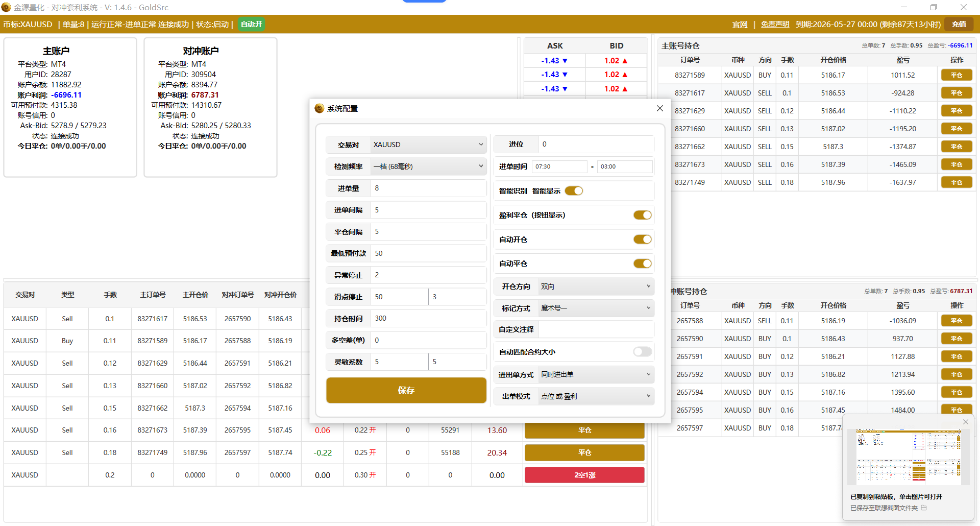Open folder icon next to saved screenshot text
This screenshot has width=980, height=526.
924,508
